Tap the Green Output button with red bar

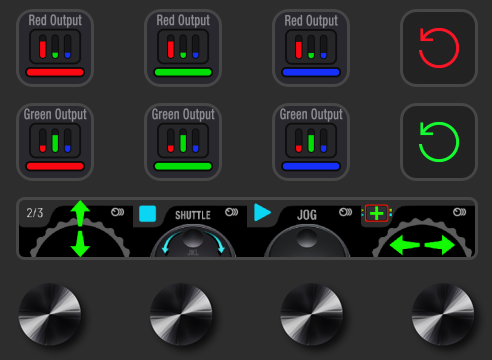[55, 142]
